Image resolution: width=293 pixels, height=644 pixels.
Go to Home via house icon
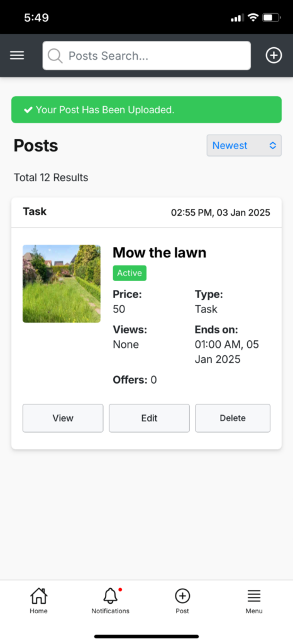click(38, 596)
